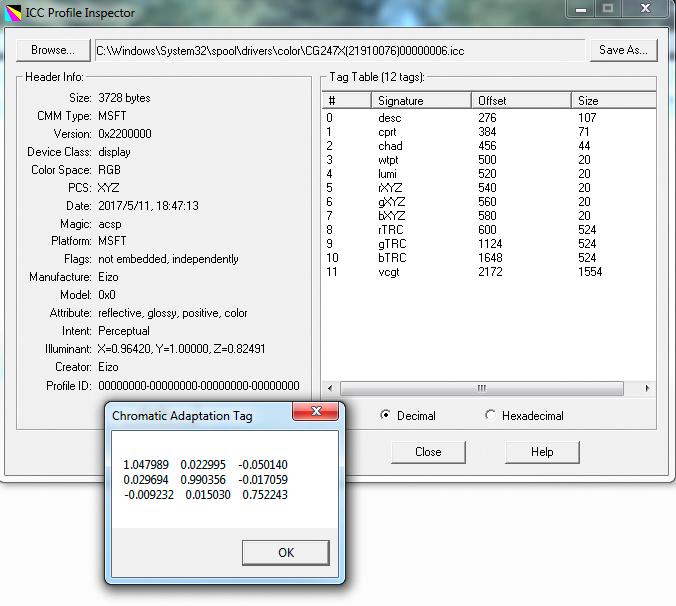Close the ICC Profile Inspector window

click(645, 9)
